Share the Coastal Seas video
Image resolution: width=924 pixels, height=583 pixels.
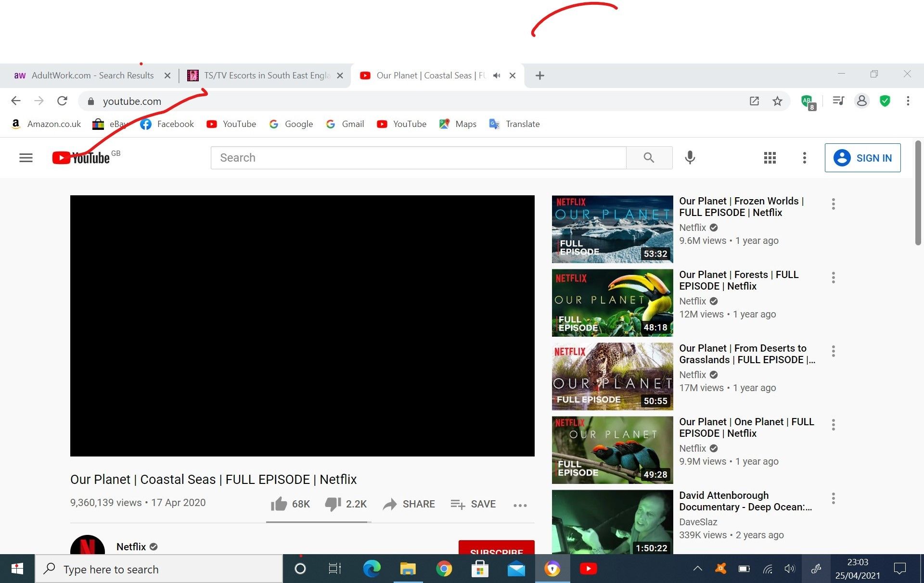click(409, 504)
